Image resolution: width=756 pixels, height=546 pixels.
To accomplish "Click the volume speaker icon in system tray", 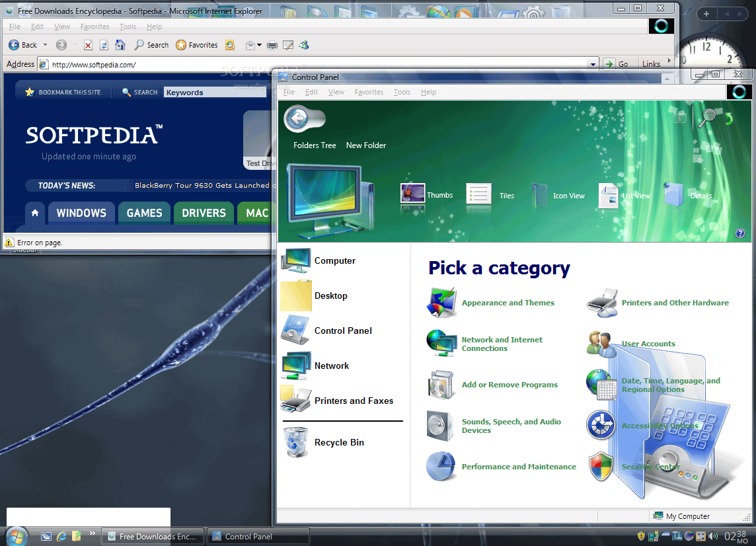I will tap(714, 536).
